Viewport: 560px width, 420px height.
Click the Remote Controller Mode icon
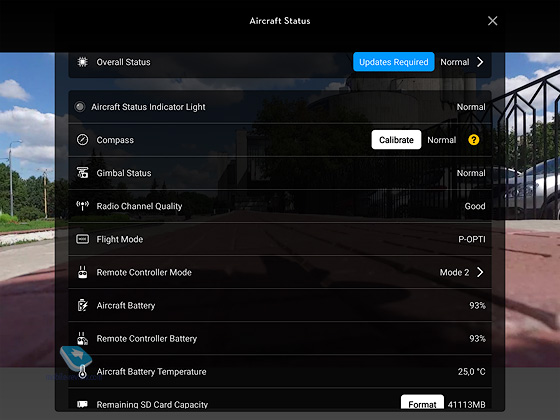click(x=82, y=272)
